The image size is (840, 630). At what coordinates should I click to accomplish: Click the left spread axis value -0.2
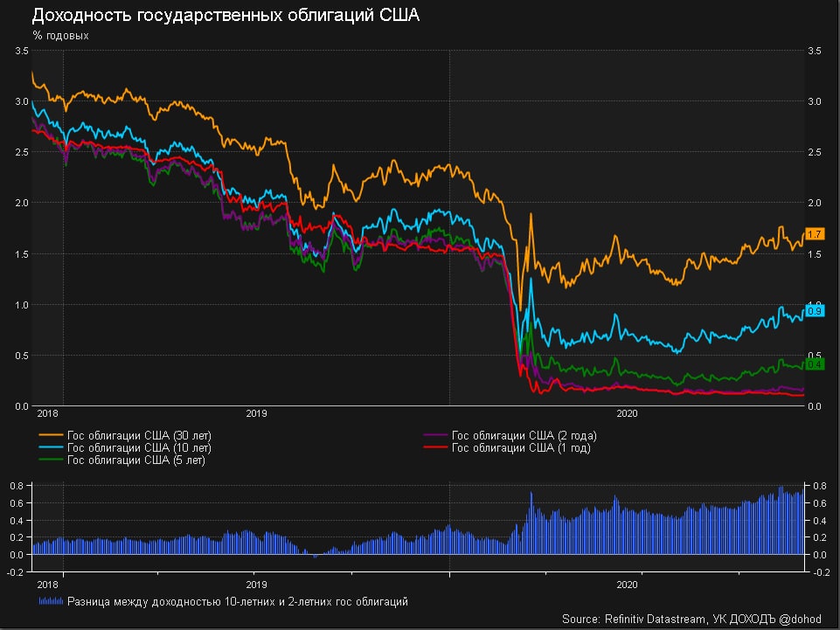point(17,572)
